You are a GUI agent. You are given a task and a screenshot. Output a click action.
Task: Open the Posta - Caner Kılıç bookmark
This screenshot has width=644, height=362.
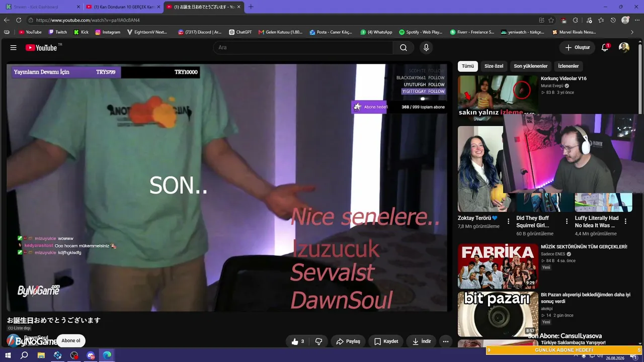pos(331,32)
